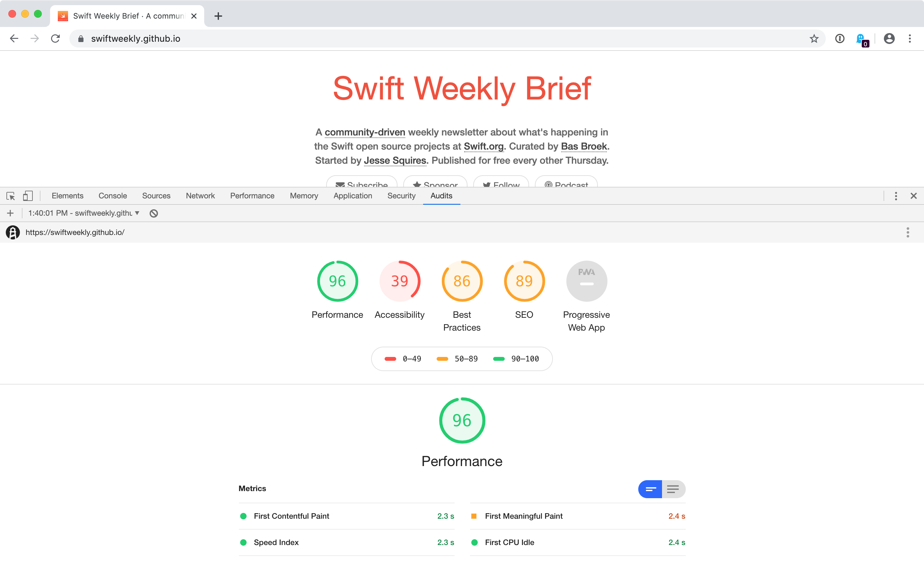Image resolution: width=924 pixels, height=563 pixels.
Task: Select the Performance tab in DevTools
Action: (252, 196)
